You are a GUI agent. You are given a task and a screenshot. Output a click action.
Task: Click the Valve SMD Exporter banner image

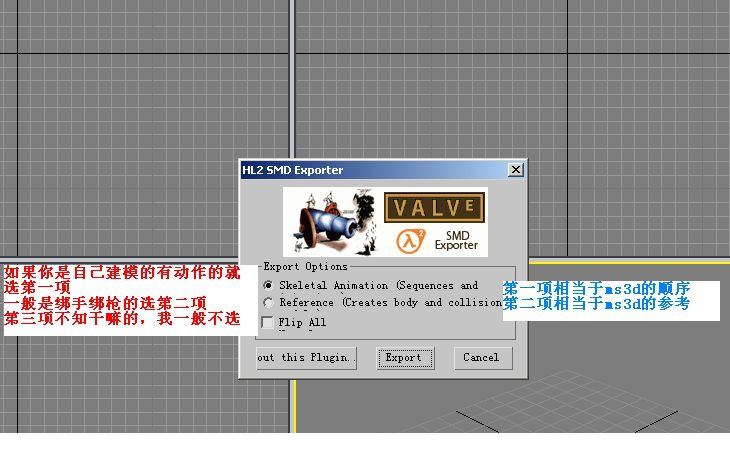click(x=385, y=222)
